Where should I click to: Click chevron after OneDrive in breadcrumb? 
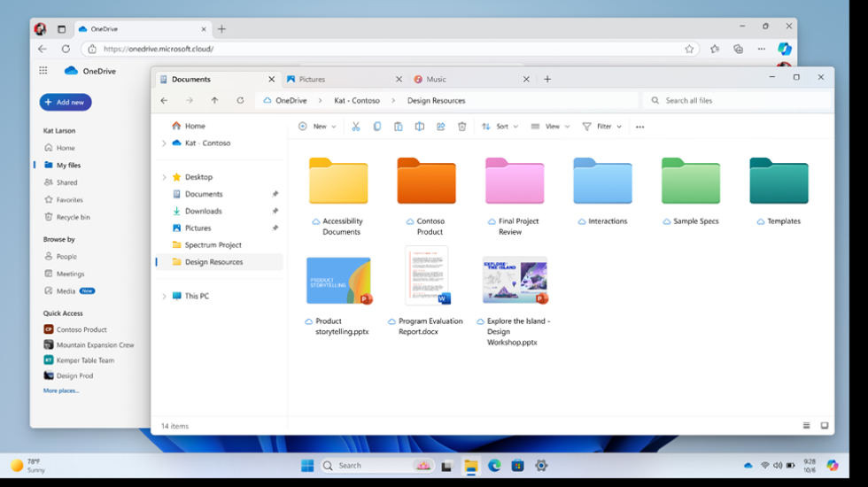(x=320, y=101)
